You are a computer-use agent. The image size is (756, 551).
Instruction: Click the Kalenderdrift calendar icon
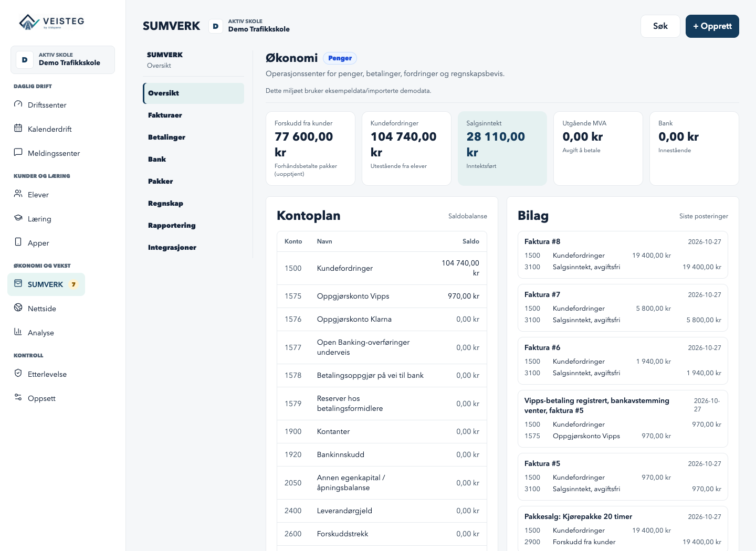tap(18, 129)
